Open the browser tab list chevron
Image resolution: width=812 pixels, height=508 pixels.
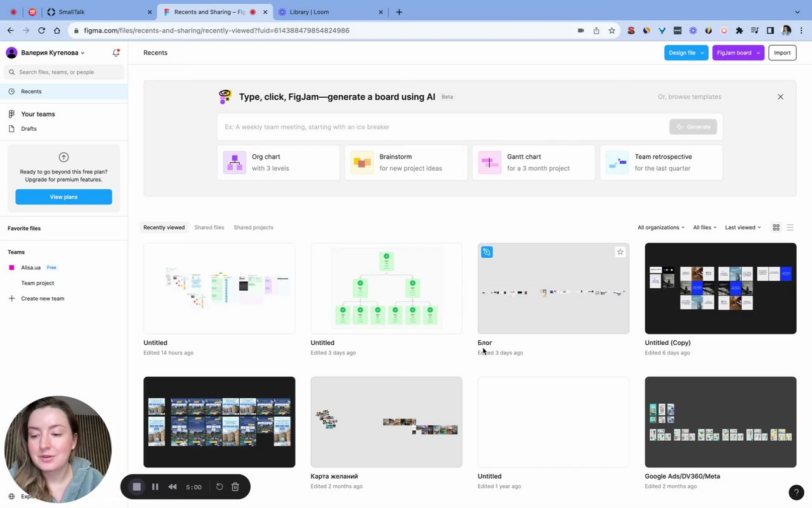click(797, 12)
